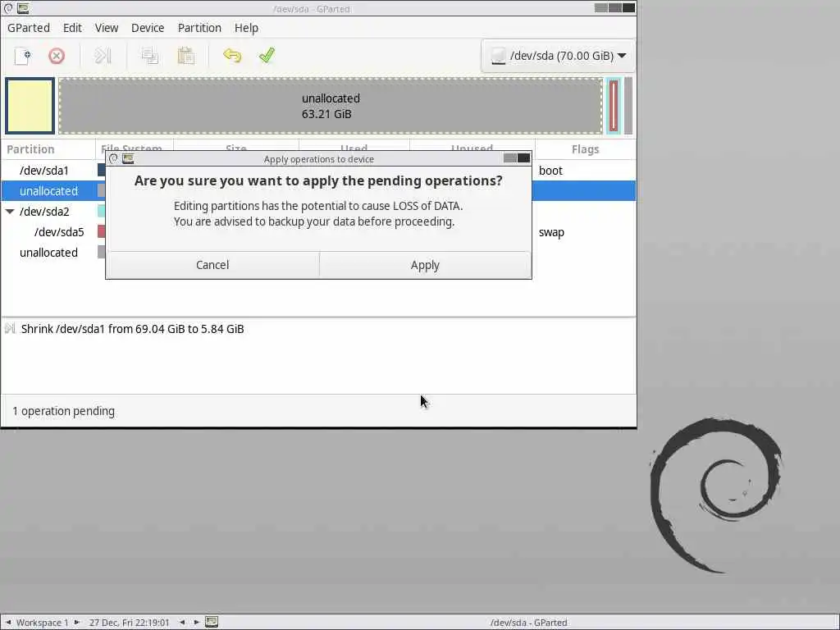
Task: Open the Help menu
Action: [246, 28]
